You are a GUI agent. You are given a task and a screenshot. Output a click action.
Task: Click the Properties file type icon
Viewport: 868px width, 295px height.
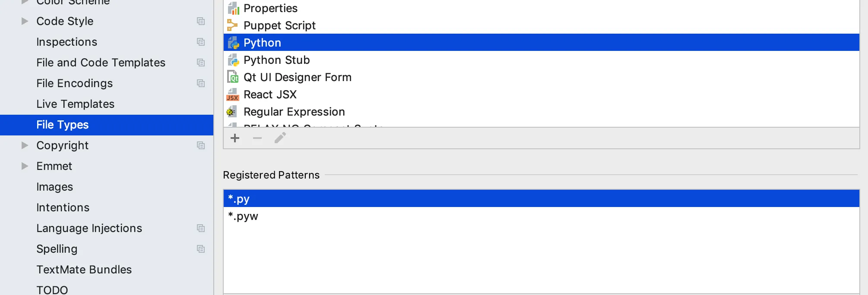[x=233, y=8]
